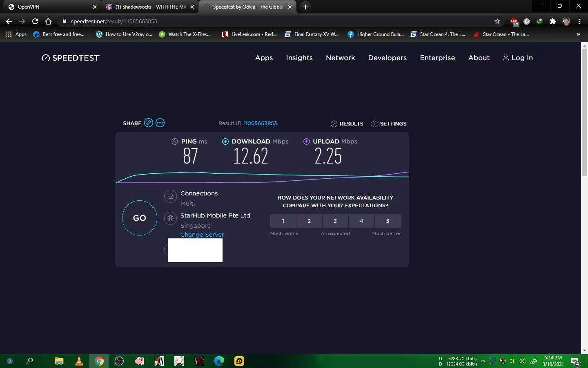Open the AdBlock extension icon

click(514, 21)
